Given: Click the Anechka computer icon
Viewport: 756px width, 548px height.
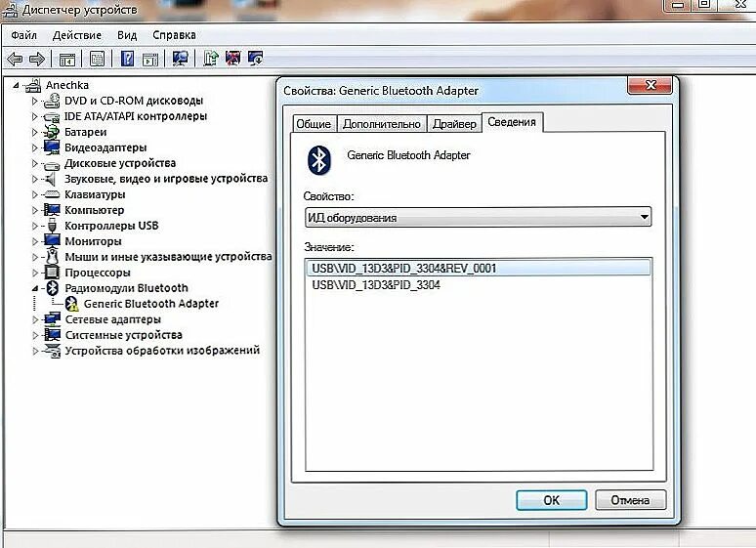Looking at the screenshot, I should [33, 85].
